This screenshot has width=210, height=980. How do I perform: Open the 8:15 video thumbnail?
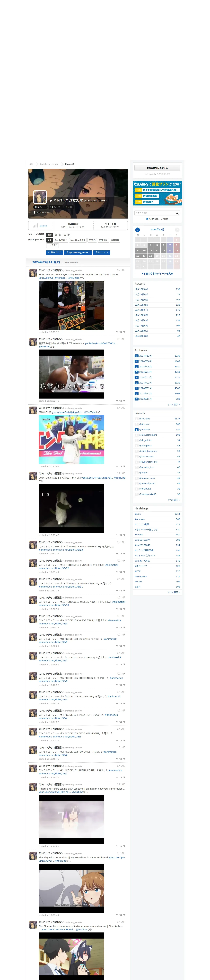(x=71, y=508)
